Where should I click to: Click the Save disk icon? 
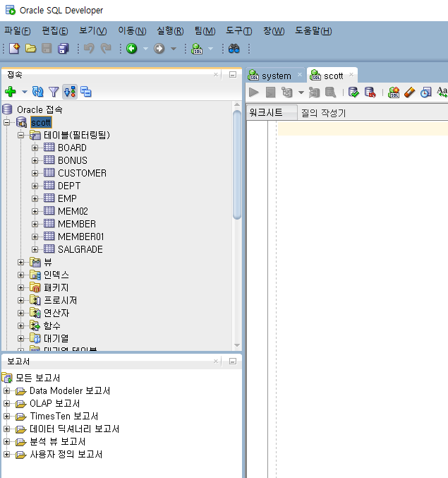click(x=47, y=49)
